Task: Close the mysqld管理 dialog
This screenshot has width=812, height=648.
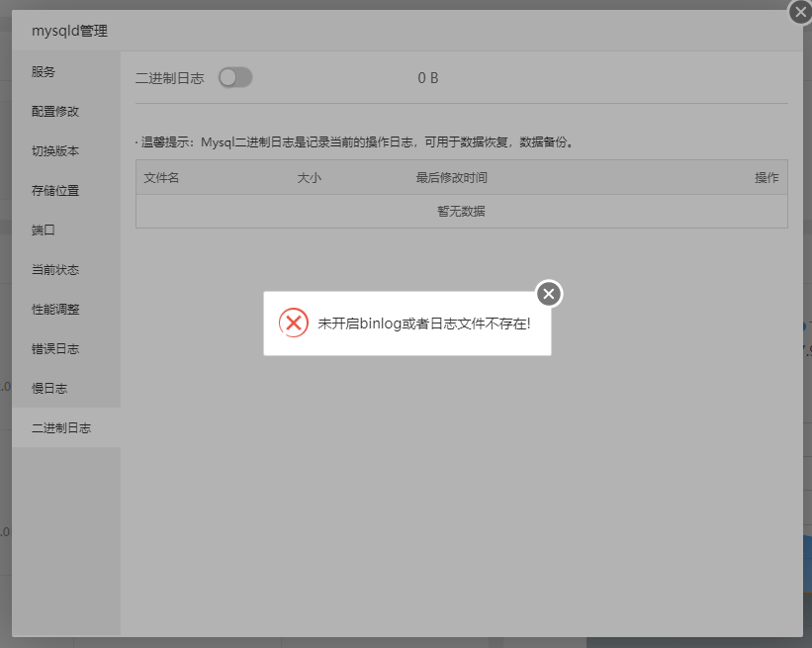Action: [x=799, y=13]
